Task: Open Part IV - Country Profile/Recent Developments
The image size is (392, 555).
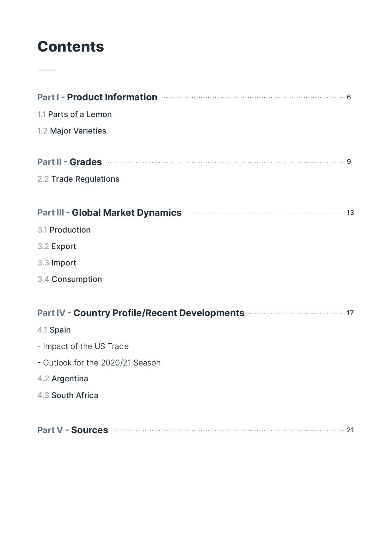Action: click(x=141, y=313)
